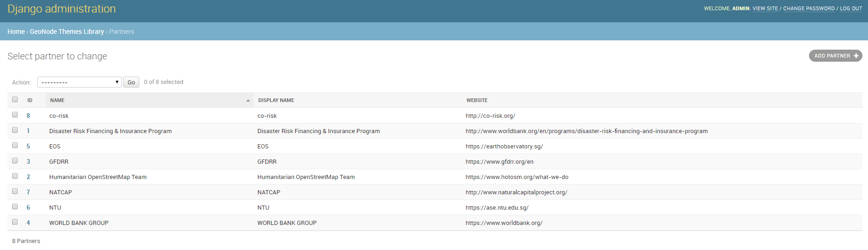The width and height of the screenshot is (868, 250).
Task: Click the disaster-risk-financing worldbank website cell
Action: 587,131
